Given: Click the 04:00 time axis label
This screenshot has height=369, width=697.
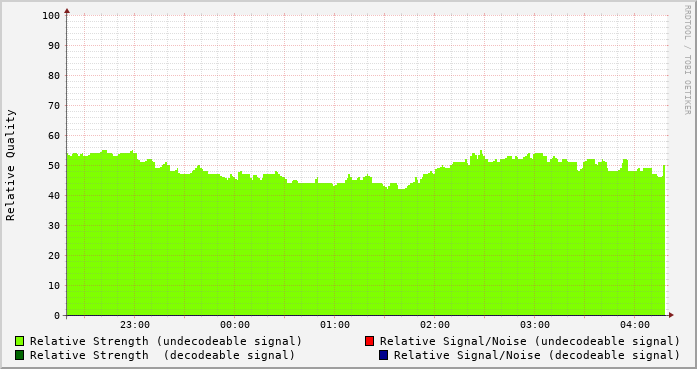Looking at the screenshot, I should coord(635,325).
